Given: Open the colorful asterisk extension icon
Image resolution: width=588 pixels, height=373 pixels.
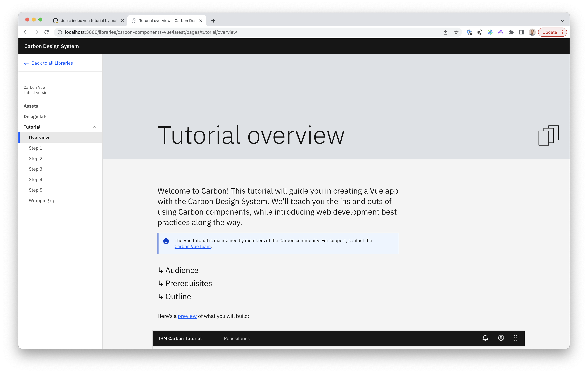Looking at the screenshot, I should pyautogui.click(x=490, y=32).
